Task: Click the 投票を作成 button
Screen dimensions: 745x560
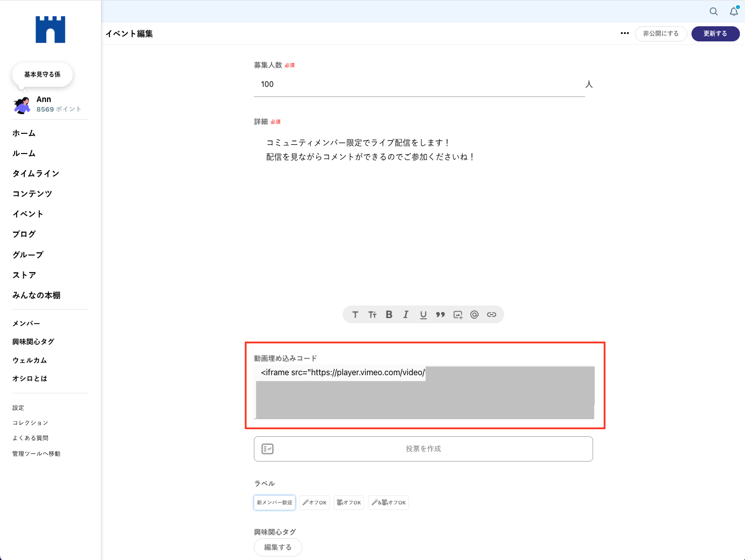Action: point(423,449)
